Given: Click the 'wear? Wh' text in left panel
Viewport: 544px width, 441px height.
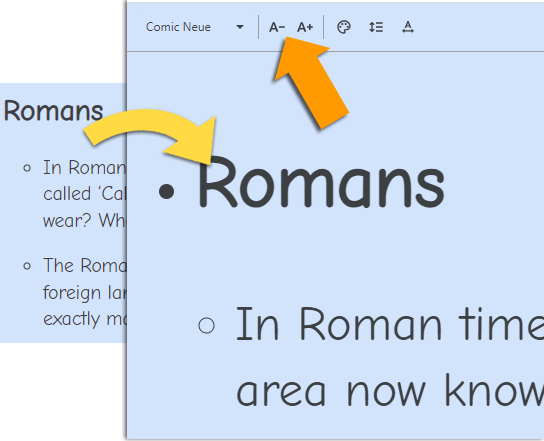Looking at the screenshot, I should (x=85, y=220).
